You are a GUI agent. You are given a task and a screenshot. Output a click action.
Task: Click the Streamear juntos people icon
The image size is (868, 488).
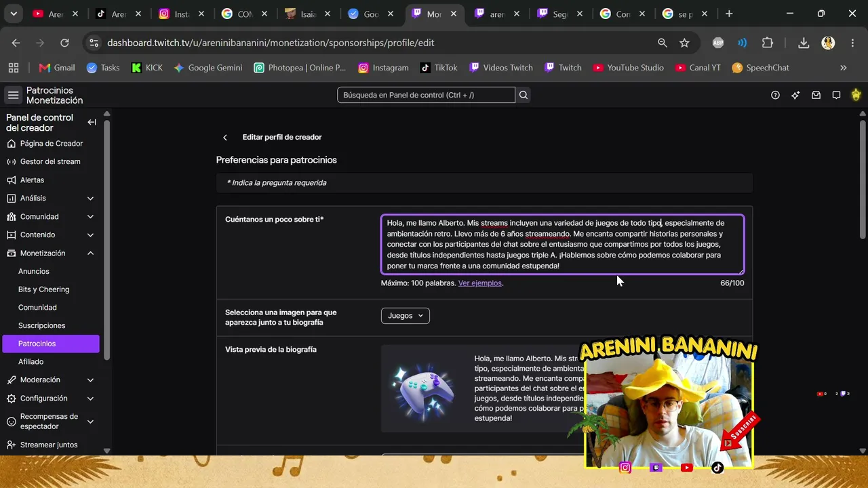click(x=11, y=445)
